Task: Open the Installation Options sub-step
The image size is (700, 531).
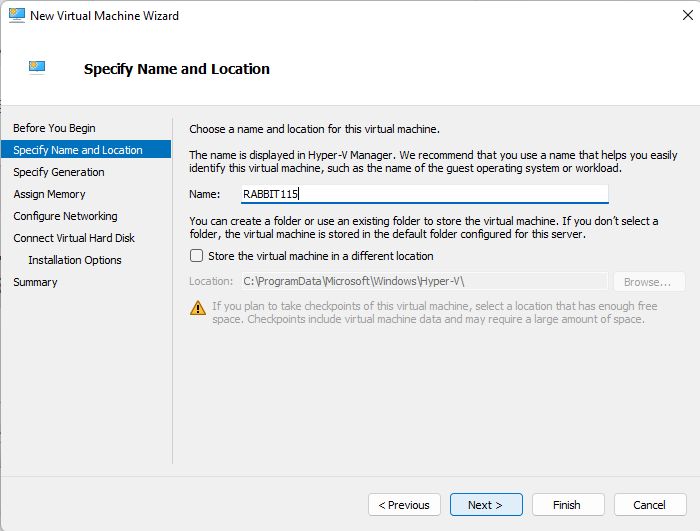Action: 75,260
